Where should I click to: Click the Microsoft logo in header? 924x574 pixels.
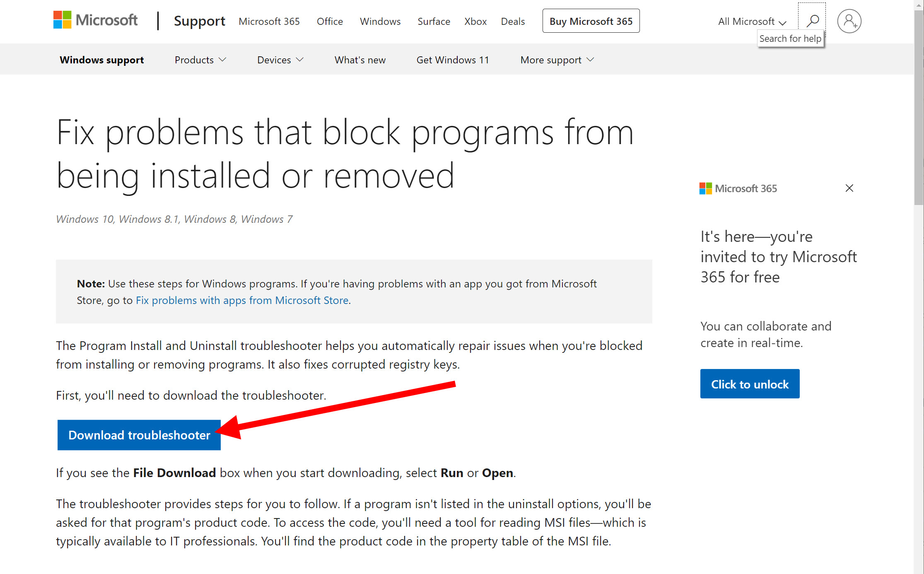[95, 20]
